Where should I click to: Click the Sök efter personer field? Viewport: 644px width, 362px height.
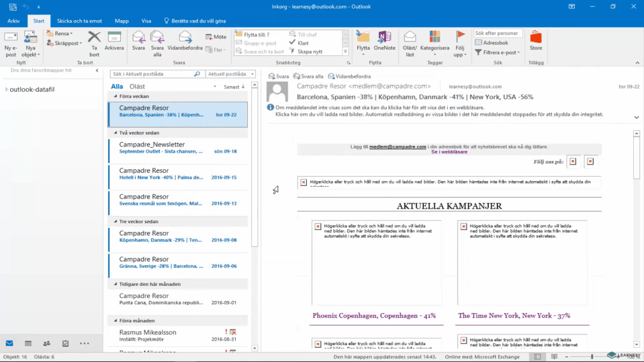pos(498,33)
